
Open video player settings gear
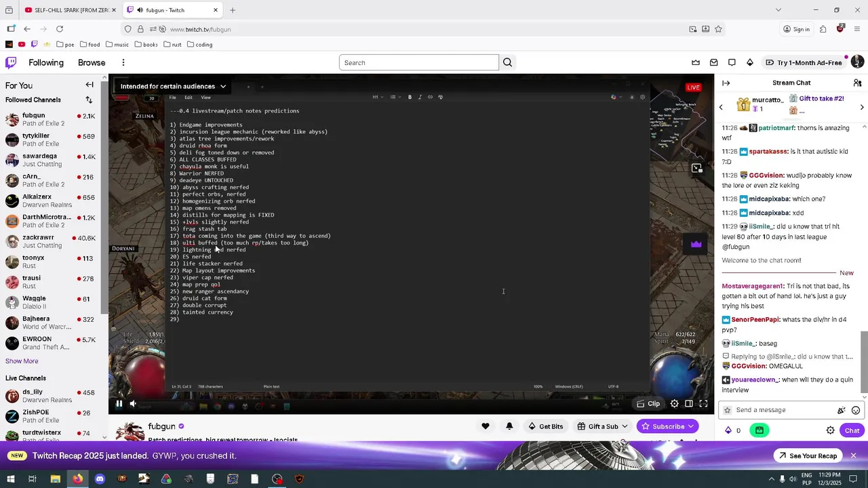coord(674,404)
